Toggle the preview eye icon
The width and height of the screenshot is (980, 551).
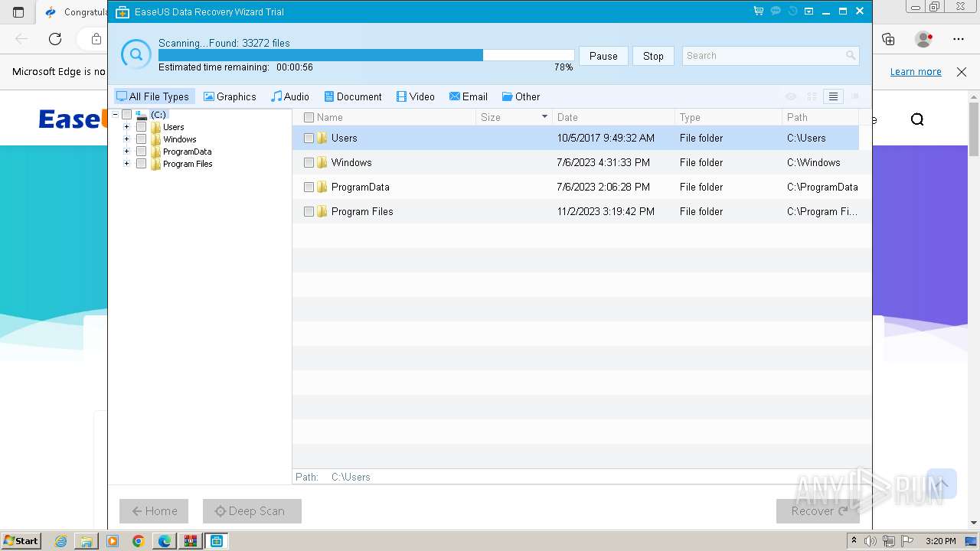791,96
